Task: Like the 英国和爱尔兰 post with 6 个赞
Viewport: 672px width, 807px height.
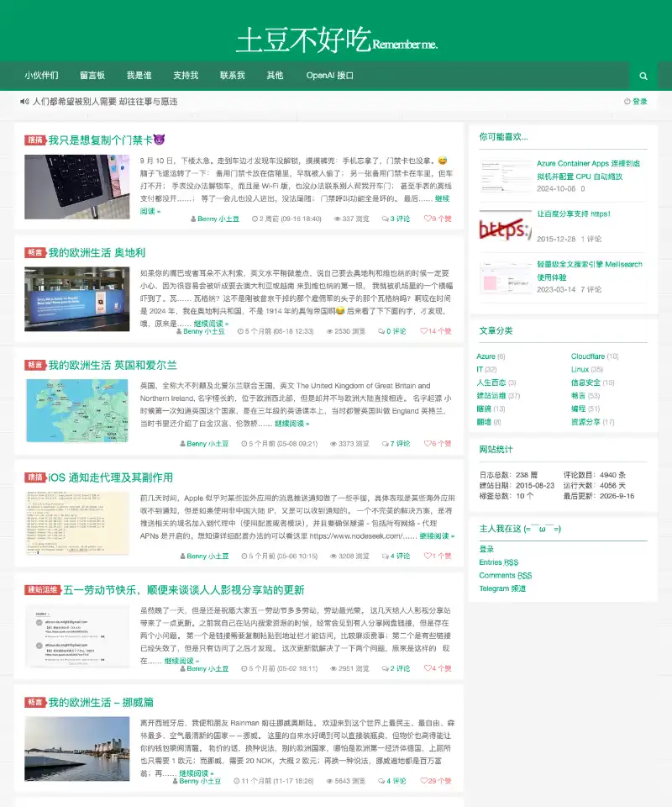Action: (438, 444)
